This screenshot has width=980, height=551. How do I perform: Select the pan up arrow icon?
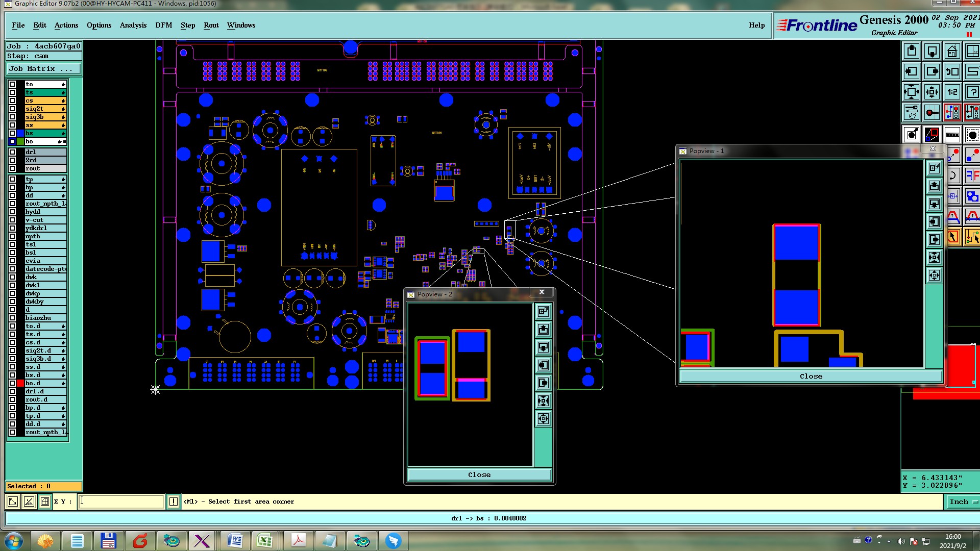(912, 52)
